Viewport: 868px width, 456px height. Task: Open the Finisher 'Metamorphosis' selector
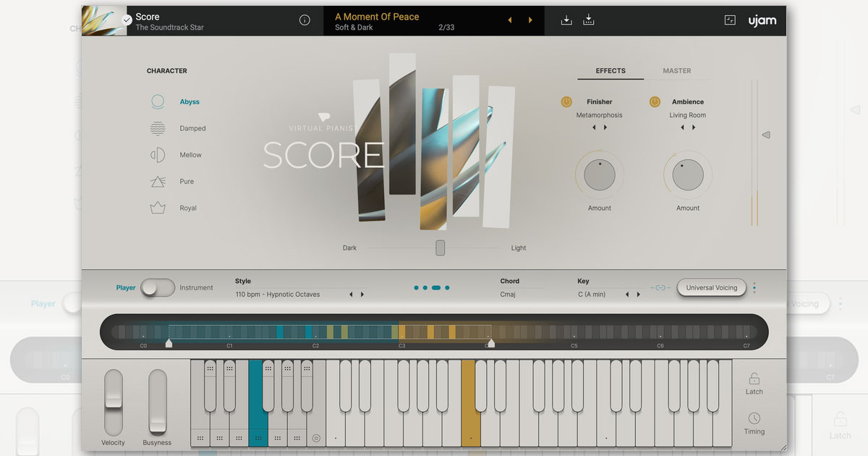point(599,115)
